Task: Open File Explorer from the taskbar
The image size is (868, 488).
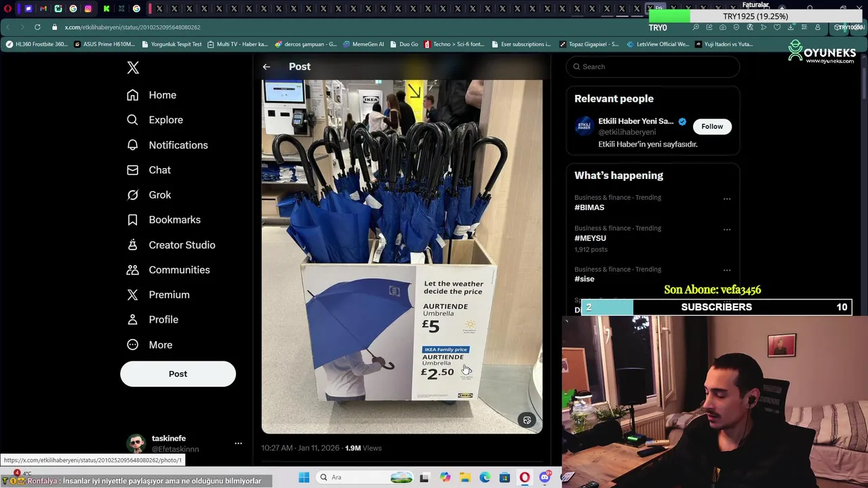Action: point(465,478)
